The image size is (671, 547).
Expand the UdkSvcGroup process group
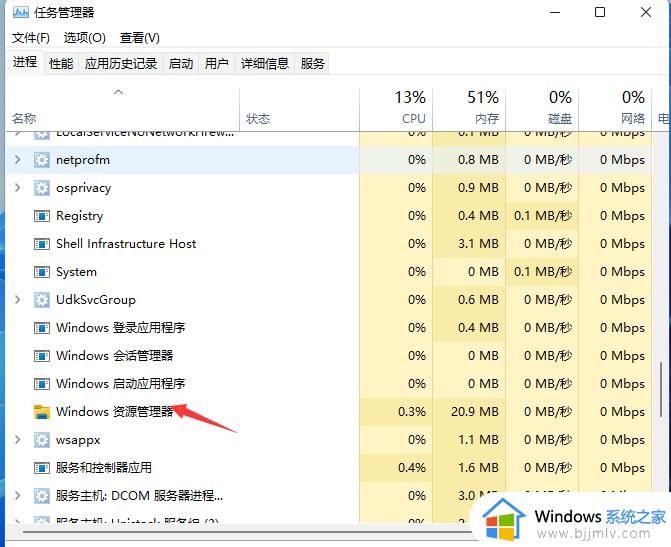(x=18, y=300)
